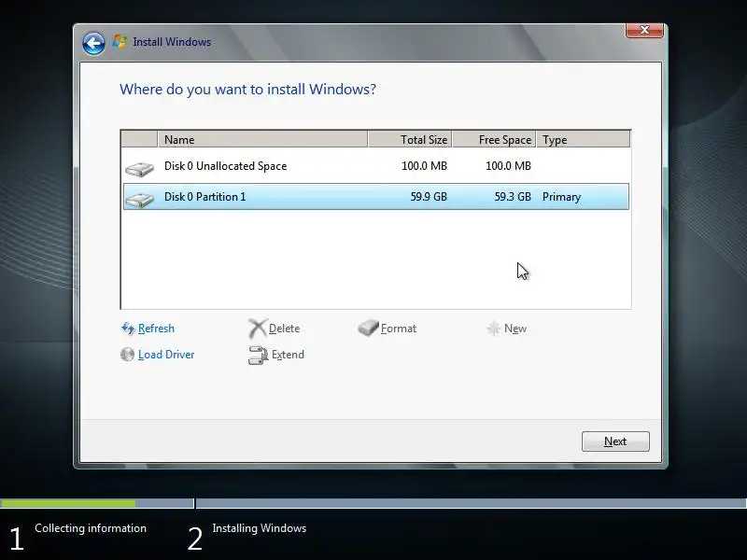Sort by the Free Space column header

[x=494, y=139]
